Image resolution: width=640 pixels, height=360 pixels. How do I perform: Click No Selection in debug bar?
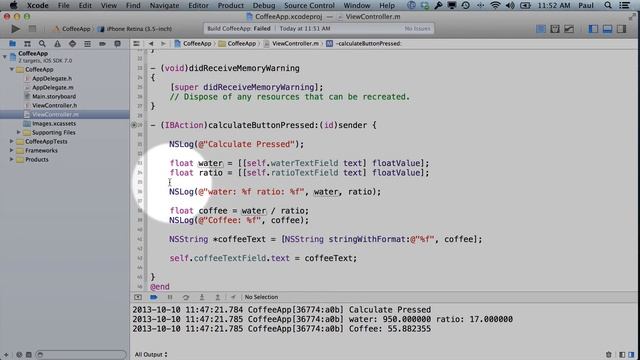point(261,297)
